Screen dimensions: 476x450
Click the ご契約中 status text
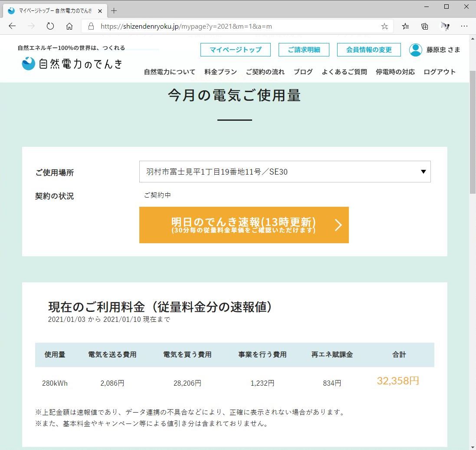pos(157,195)
